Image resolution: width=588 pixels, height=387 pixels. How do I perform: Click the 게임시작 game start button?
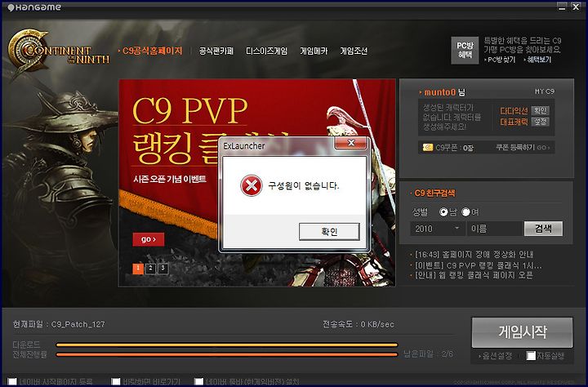point(522,332)
